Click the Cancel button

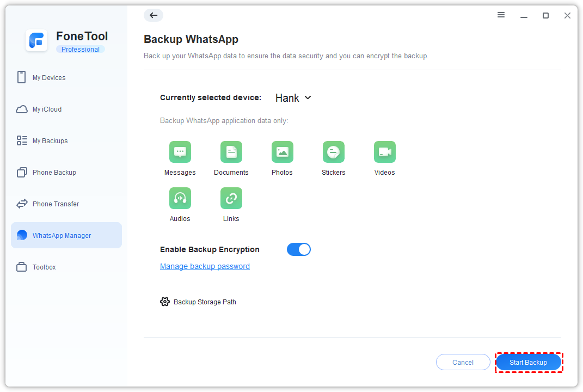coord(463,362)
